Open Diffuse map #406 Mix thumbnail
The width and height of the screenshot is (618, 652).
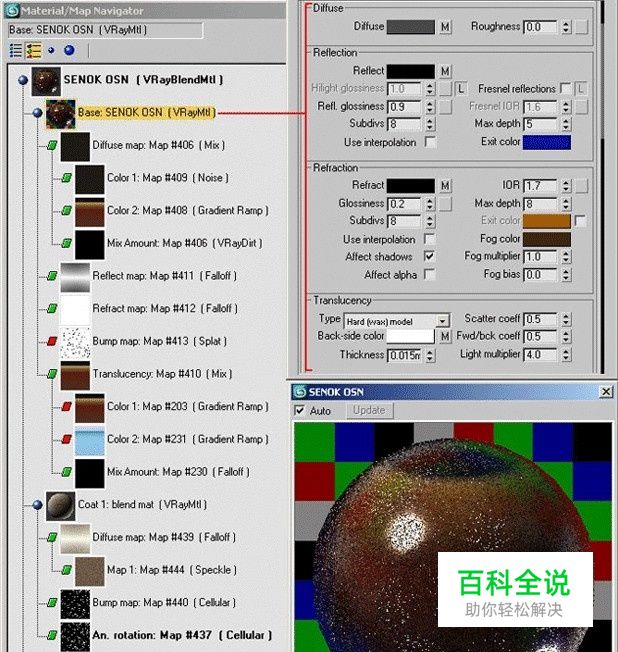[x=75, y=146]
